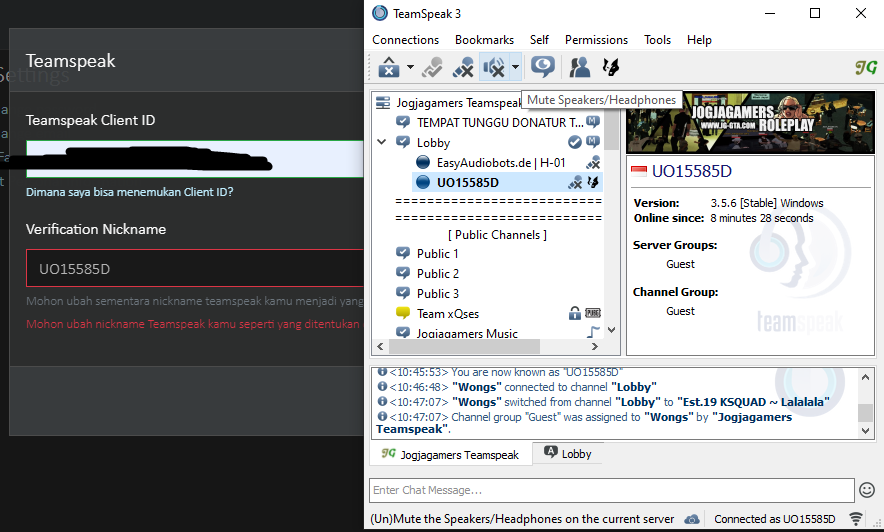Click the Teamspeak Client ID field
884x532 pixels.
tap(195, 159)
